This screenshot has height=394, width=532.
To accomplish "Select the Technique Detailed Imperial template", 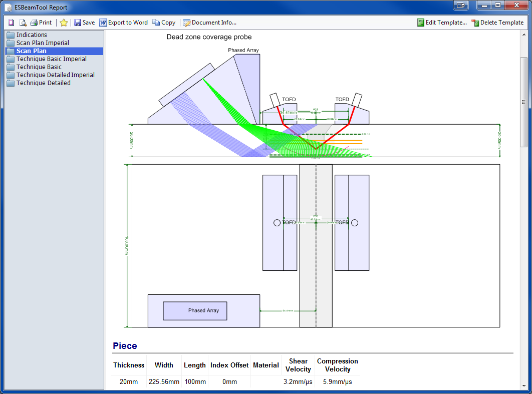I will point(56,75).
